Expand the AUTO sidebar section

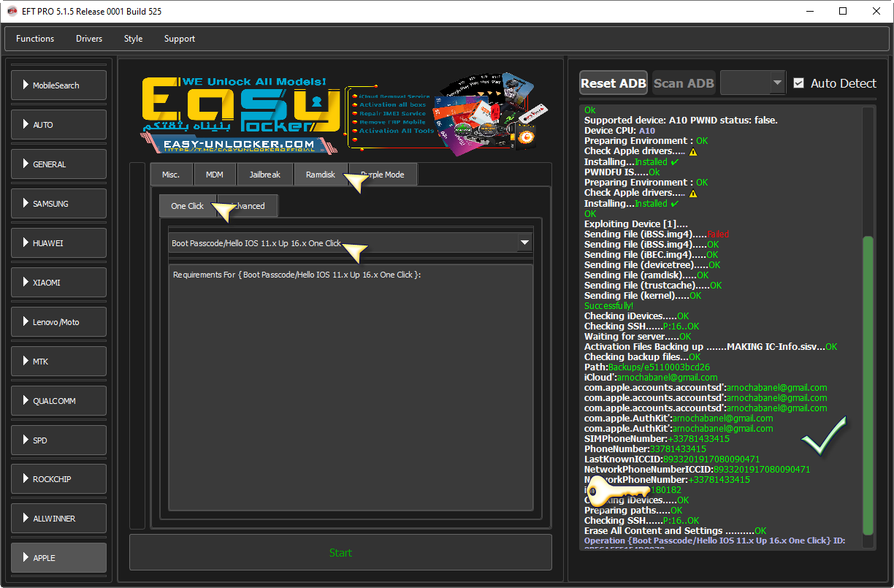click(59, 125)
